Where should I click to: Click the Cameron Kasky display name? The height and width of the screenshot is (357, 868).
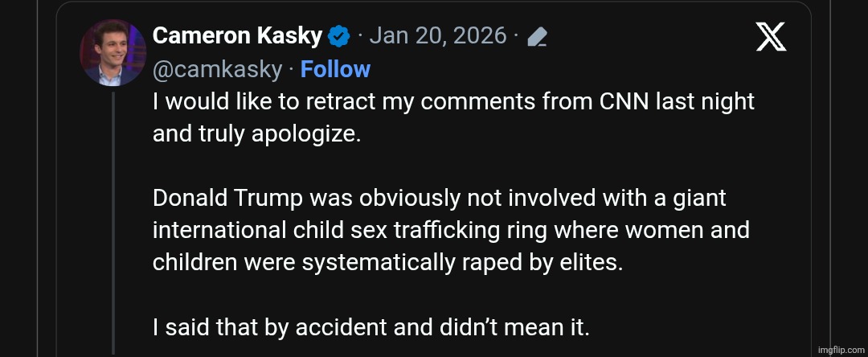237,36
